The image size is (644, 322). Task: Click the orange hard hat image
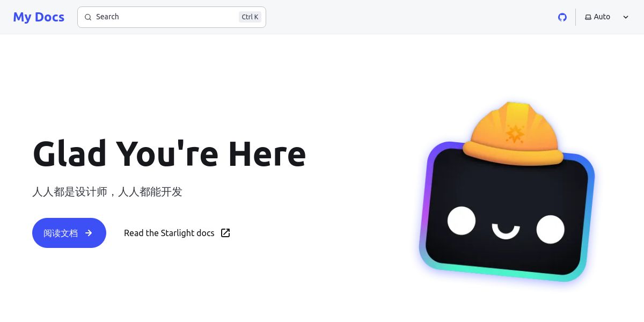pos(513,133)
